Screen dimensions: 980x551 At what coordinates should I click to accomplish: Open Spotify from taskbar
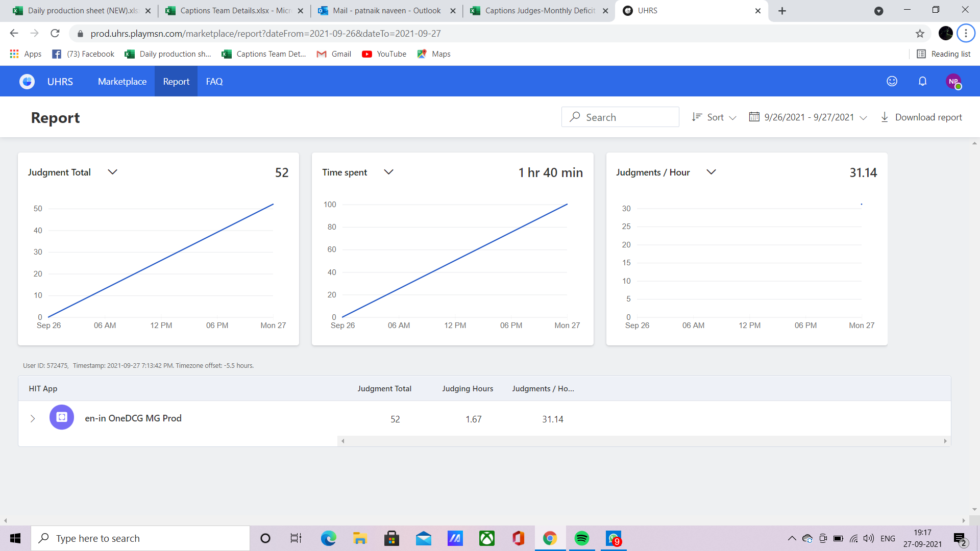click(582, 538)
